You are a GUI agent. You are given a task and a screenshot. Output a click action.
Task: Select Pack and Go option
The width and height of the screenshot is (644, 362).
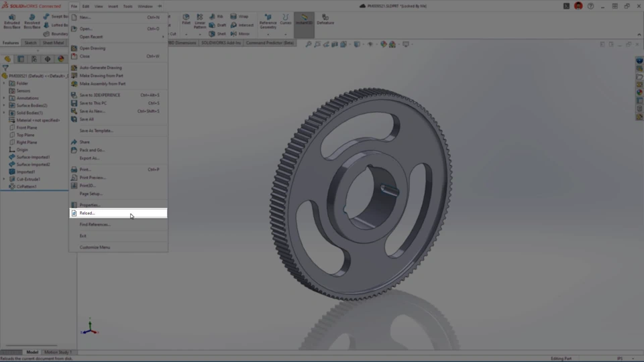118,149
